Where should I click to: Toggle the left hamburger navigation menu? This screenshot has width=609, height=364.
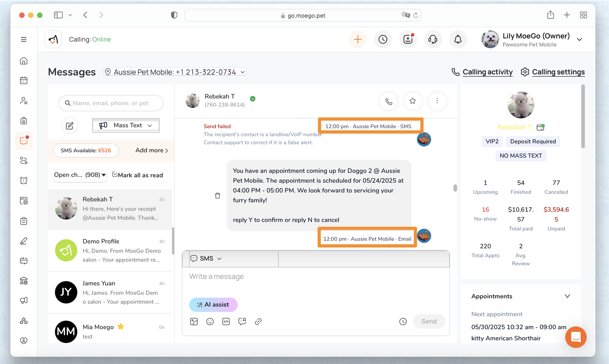23,39
